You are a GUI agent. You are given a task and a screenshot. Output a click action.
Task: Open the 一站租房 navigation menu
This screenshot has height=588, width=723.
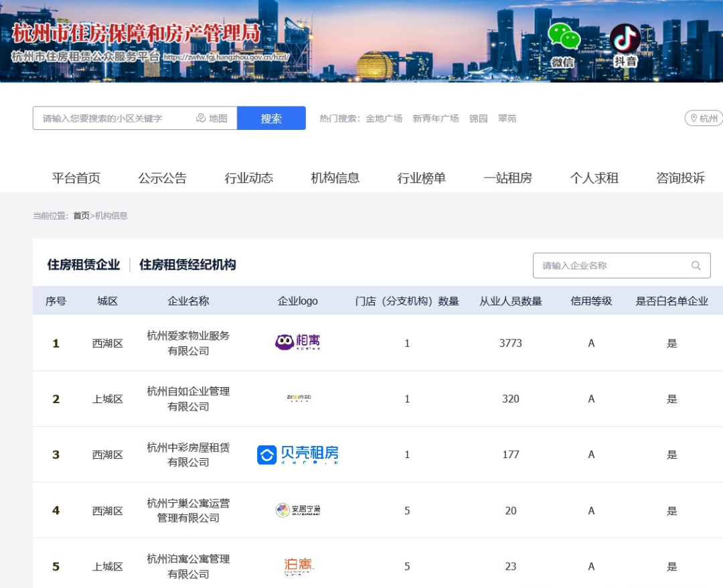pos(506,177)
